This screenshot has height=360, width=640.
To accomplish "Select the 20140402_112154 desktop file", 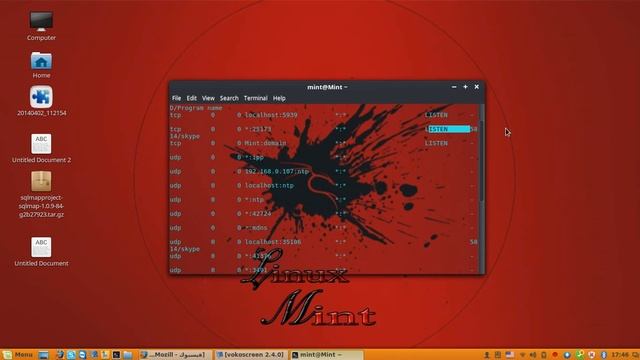I will 41,101.
